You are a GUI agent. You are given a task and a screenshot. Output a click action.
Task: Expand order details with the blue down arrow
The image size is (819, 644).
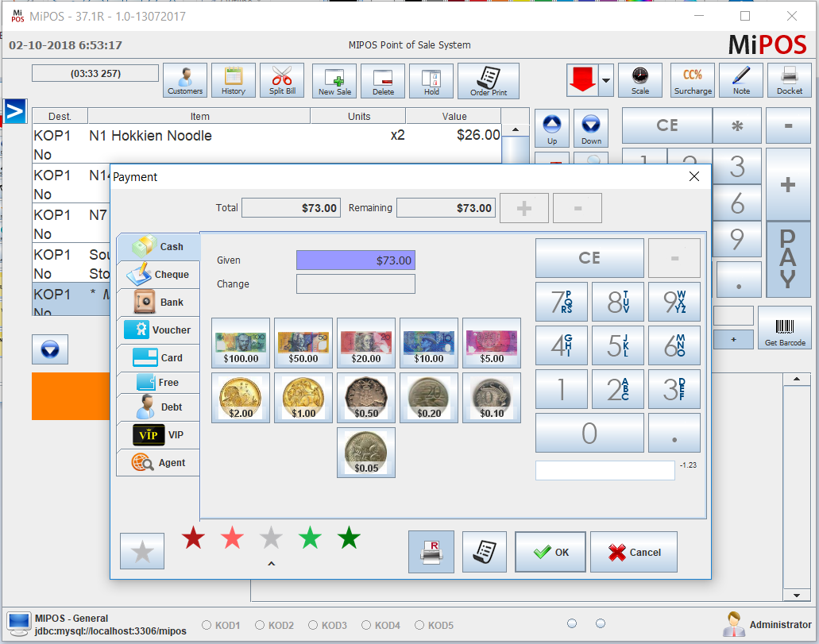(49, 349)
